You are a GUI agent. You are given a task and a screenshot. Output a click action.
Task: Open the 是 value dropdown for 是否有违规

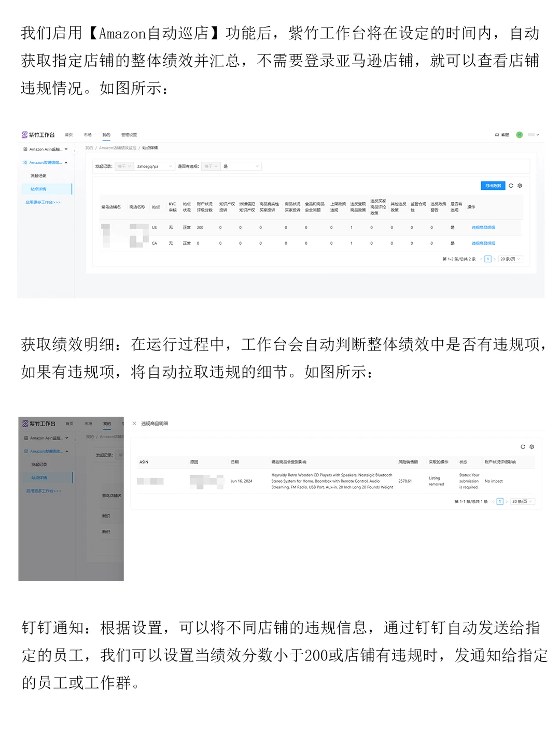click(241, 166)
